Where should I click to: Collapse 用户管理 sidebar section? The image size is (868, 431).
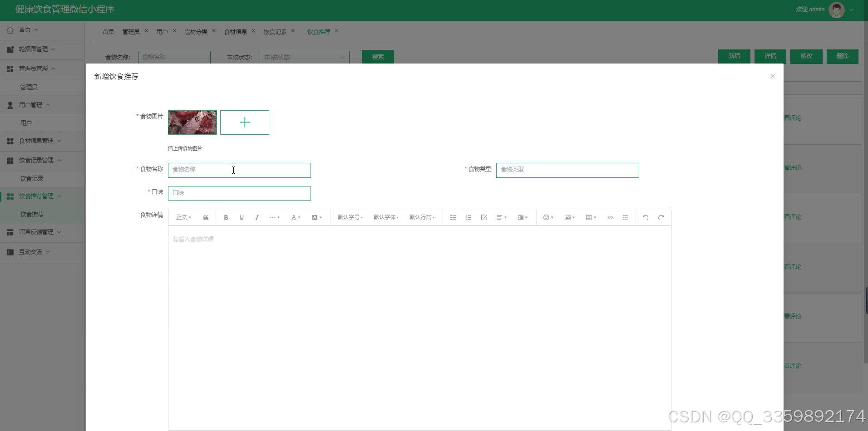click(42, 105)
